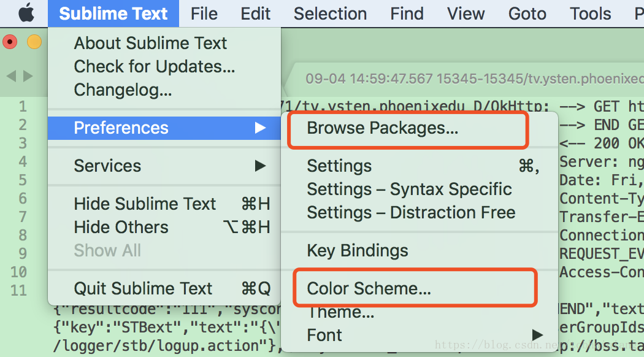This screenshot has height=357, width=644.
Task: Click the previous tab left arrow
Action: [x=12, y=76]
